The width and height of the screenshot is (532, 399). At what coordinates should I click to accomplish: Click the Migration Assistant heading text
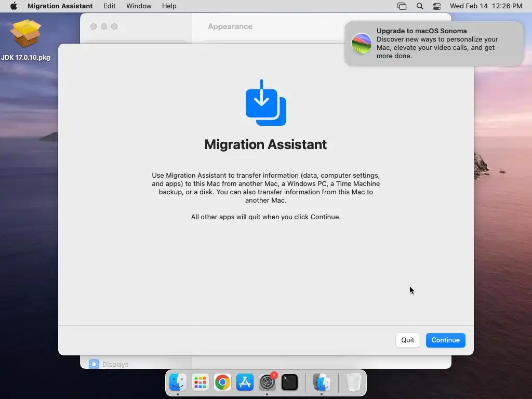point(265,144)
